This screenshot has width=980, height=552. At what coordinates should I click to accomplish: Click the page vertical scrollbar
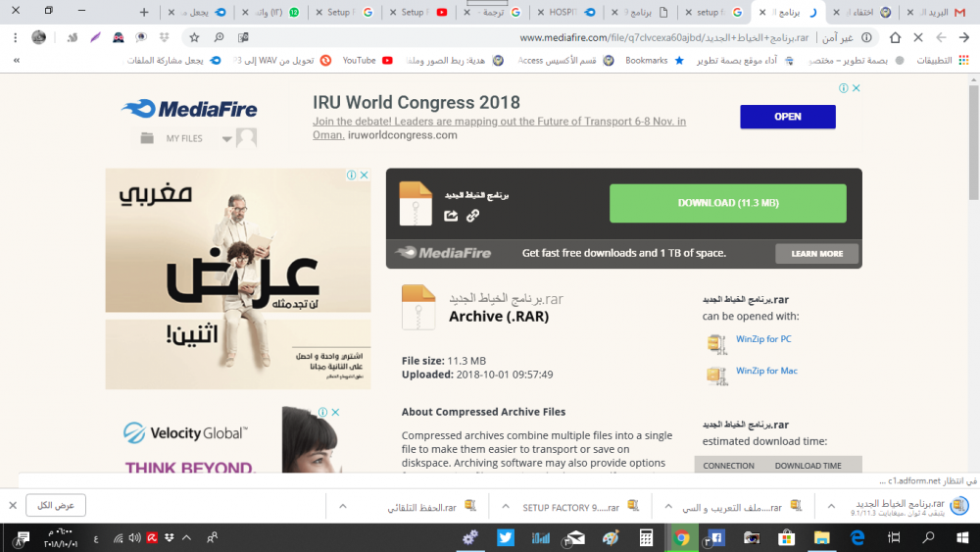974,143
